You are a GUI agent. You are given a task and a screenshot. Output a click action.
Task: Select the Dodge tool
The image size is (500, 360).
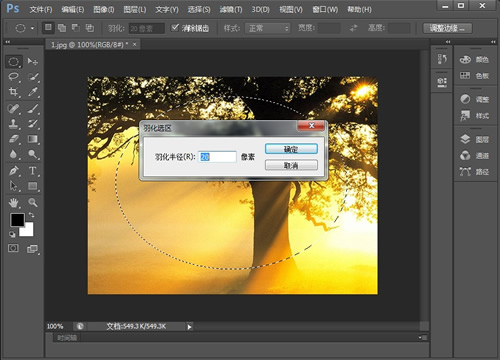tap(33, 154)
